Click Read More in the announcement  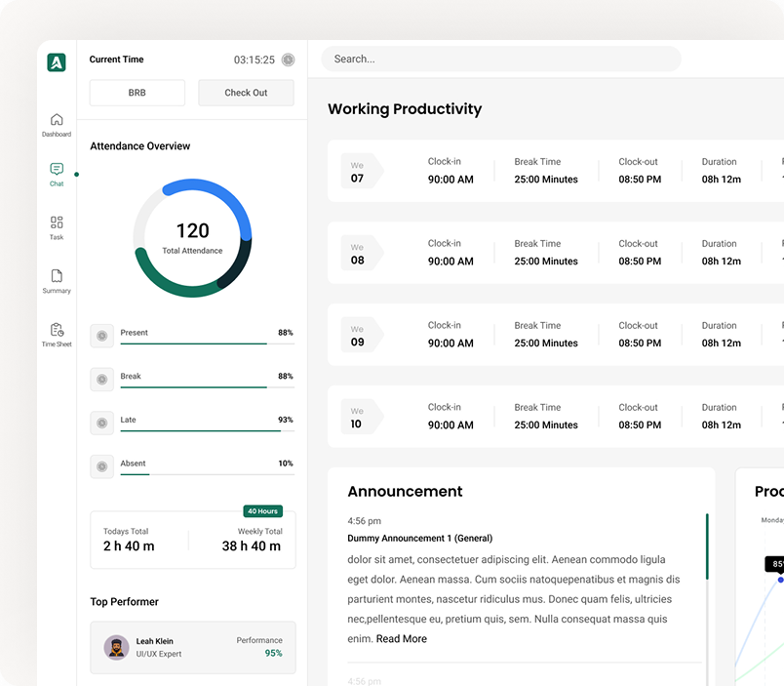[402, 639]
